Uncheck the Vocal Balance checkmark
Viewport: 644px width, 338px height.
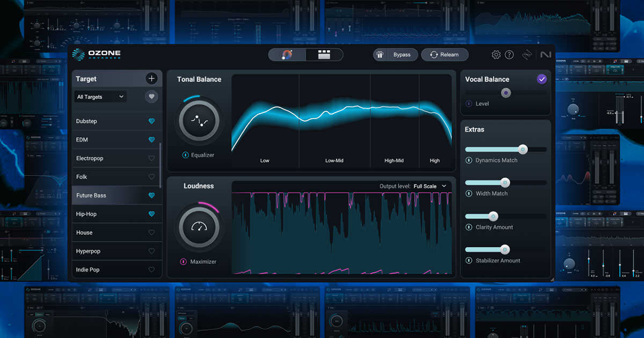pyautogui.click(x=541, y=79)
